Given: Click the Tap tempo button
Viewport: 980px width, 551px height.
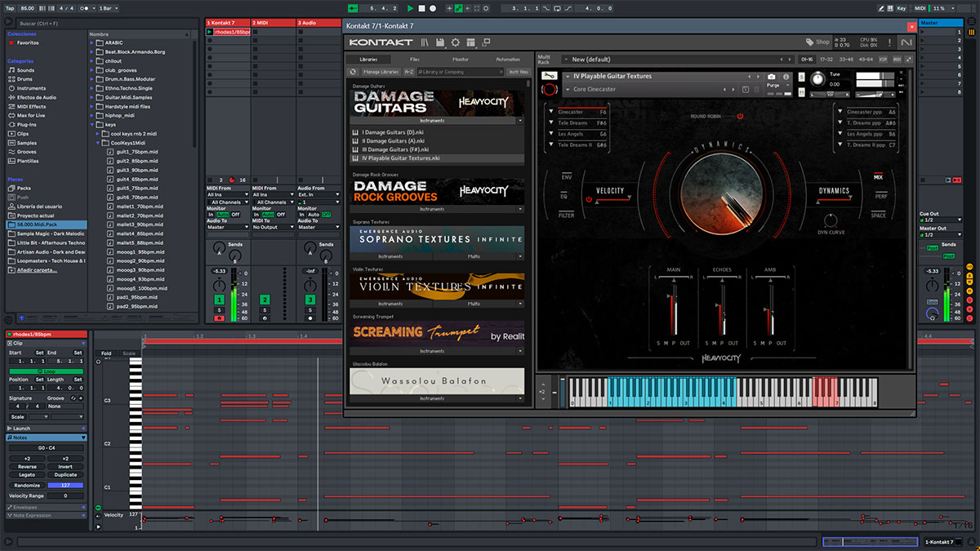Looking at the screenshot, I should [x=10, y=8].
